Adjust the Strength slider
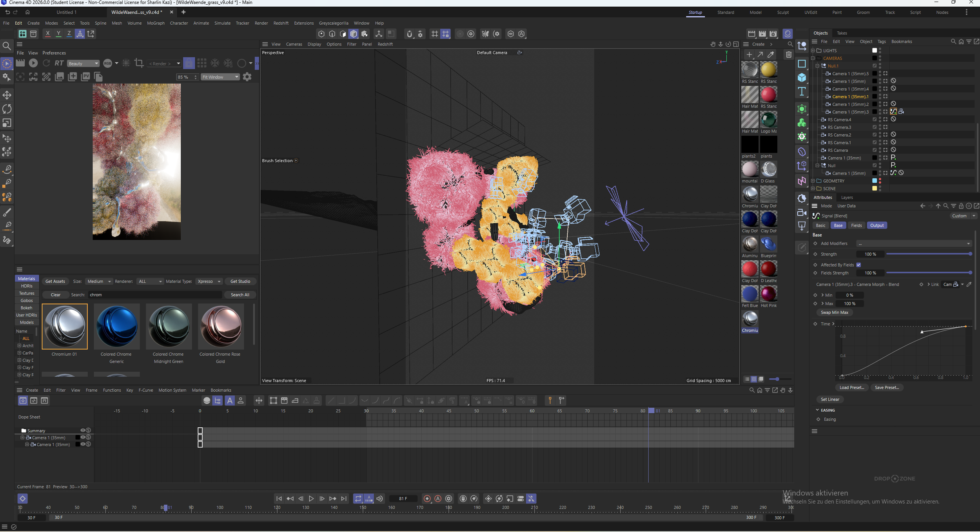 (x=928, y=254)
